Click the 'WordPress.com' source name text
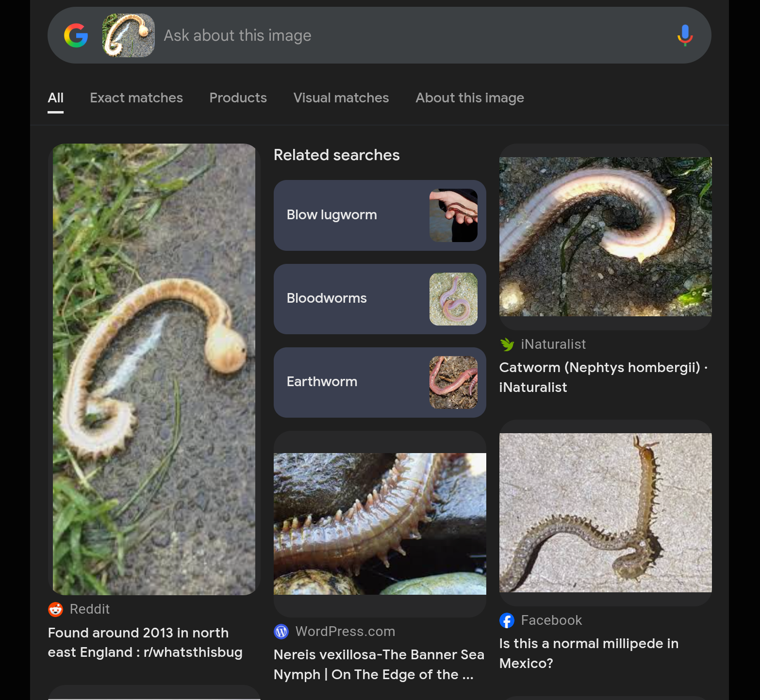This screenshot has width=760, height=700. [x=345, y=632]
